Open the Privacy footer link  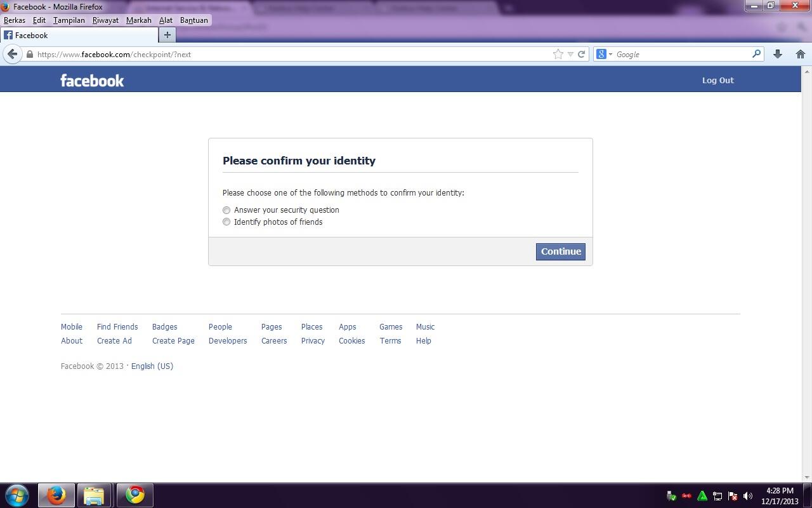coord(313,341)
